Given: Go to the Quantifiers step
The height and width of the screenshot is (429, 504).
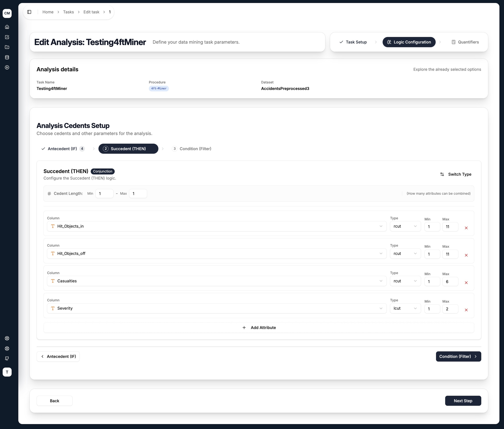Looking at the screenshot, I should [x=465, y=42].
